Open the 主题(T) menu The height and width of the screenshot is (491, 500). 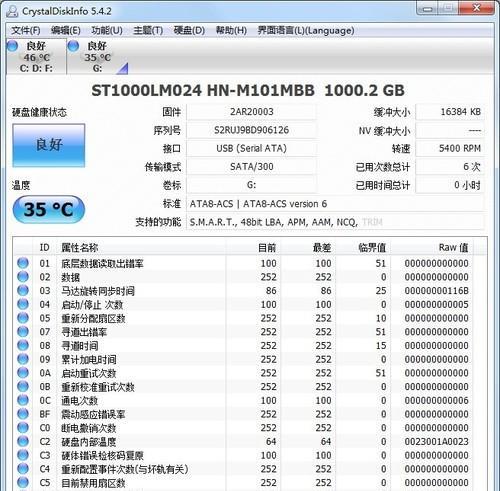coord(148,31)
